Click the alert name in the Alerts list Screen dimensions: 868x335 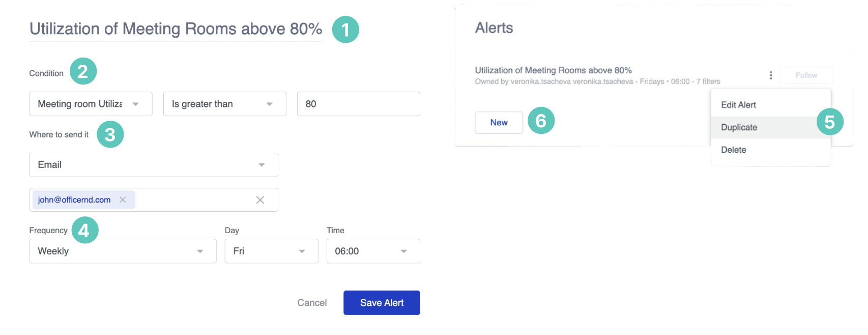point(554,70)
